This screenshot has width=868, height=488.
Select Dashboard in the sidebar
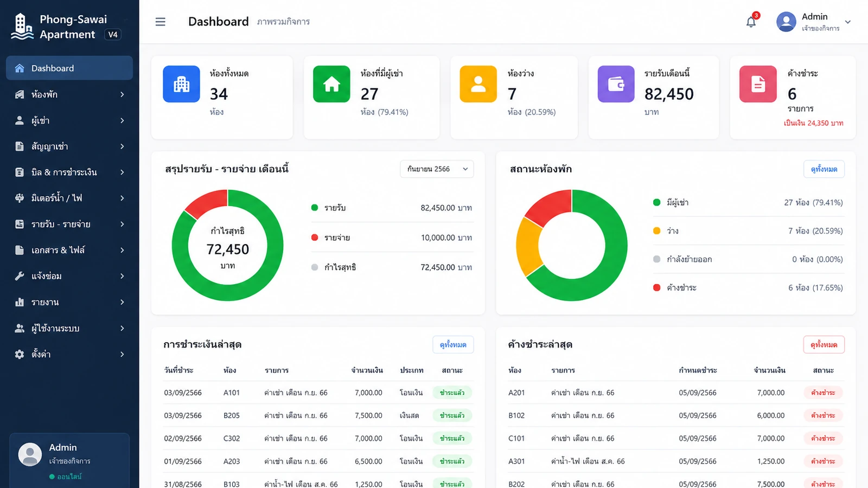[69, 68]
